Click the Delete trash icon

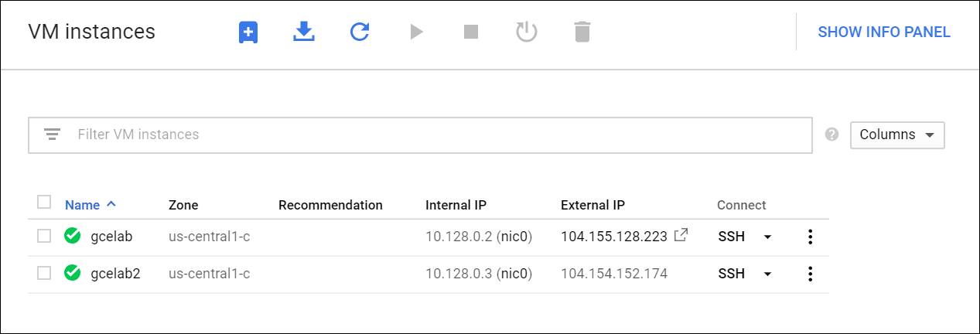click(x=582, y=32)
